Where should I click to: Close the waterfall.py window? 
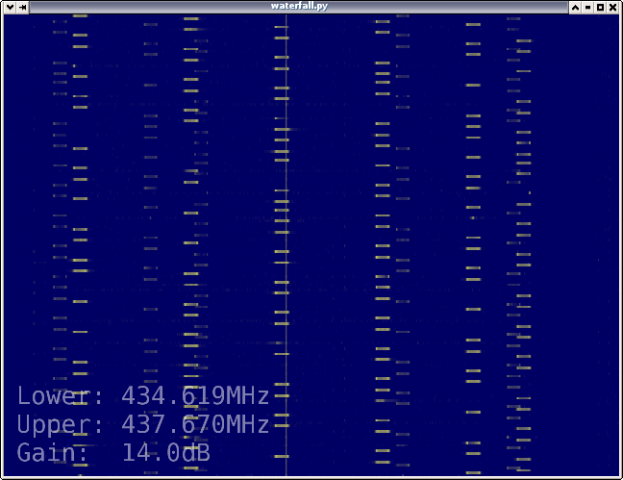[613, 7]
